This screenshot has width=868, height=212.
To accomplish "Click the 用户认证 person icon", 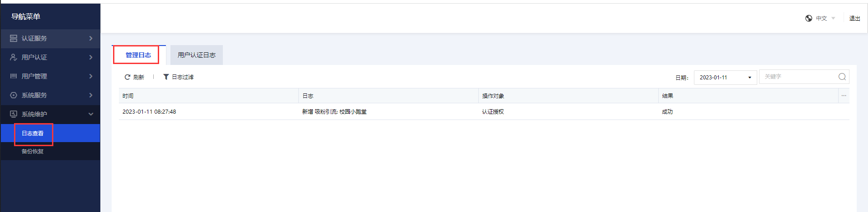I will (x=14, y=57).
